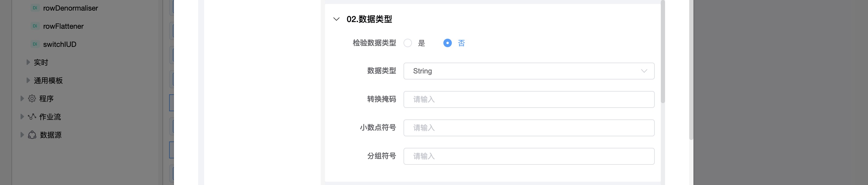Viewport: 868px width, 185px height.
Task: Select rowFlattener in the component tree
Action: [x=63, y=26]
